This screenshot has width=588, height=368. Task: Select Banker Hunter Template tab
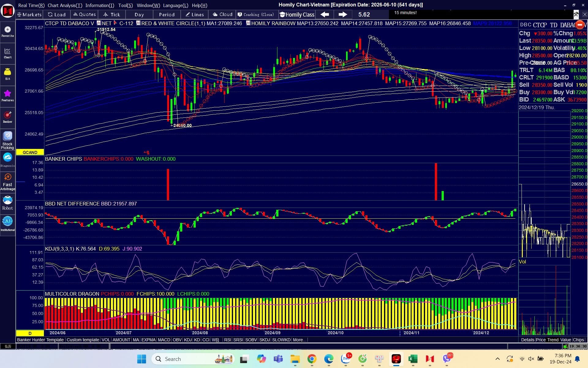40,340
